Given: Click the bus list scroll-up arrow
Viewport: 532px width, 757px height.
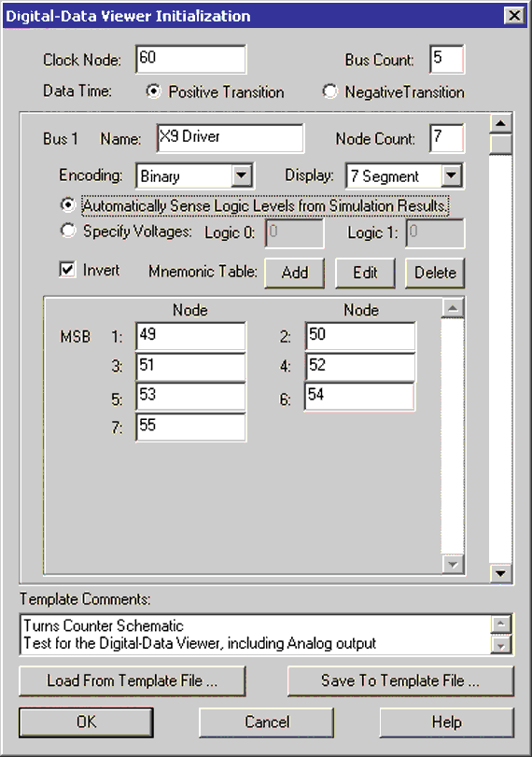Looking at the screenshot, I should pos(500,123).
